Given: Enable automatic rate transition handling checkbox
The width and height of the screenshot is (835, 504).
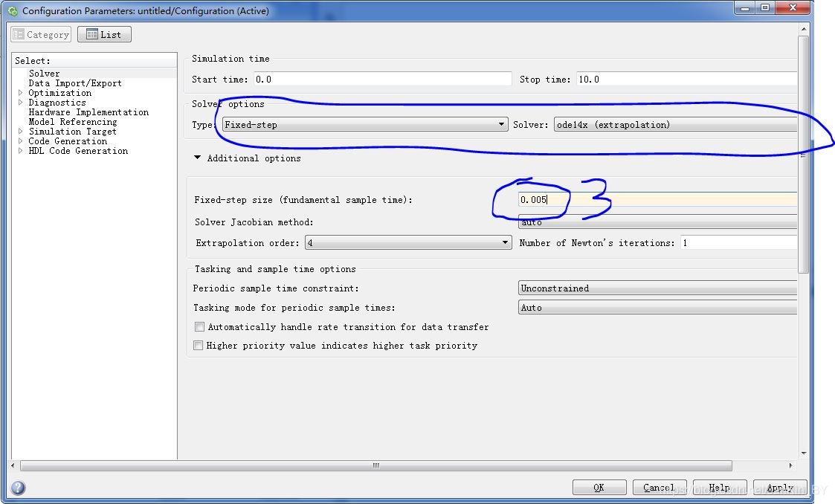Looking at the screenshot, I should [199, 327].
